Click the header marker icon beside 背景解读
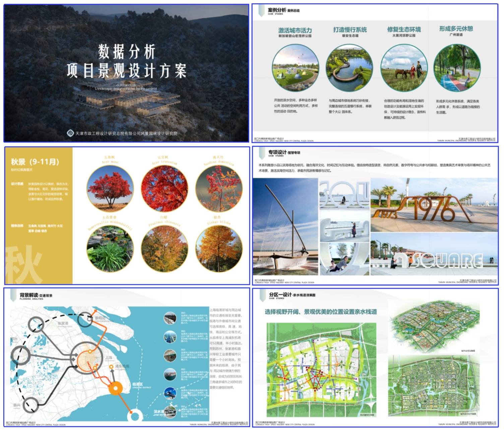The image size is (504, 432). 13,295
